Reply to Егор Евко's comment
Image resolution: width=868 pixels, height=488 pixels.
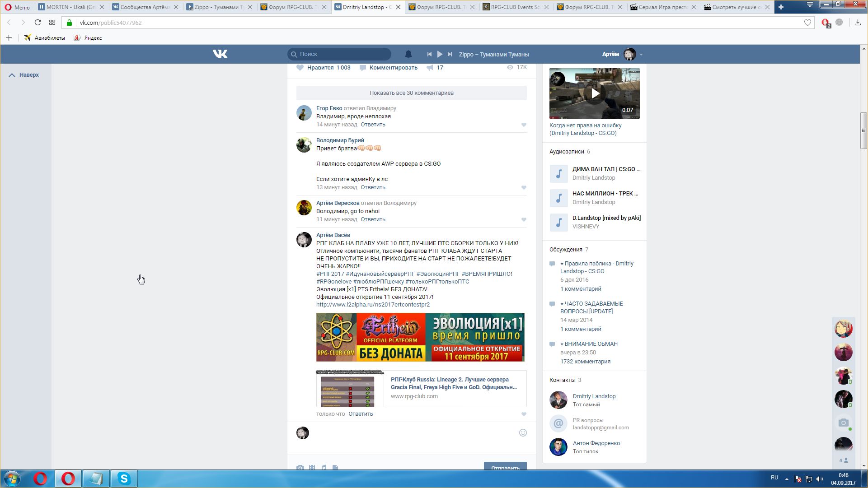tap(373, 125)
